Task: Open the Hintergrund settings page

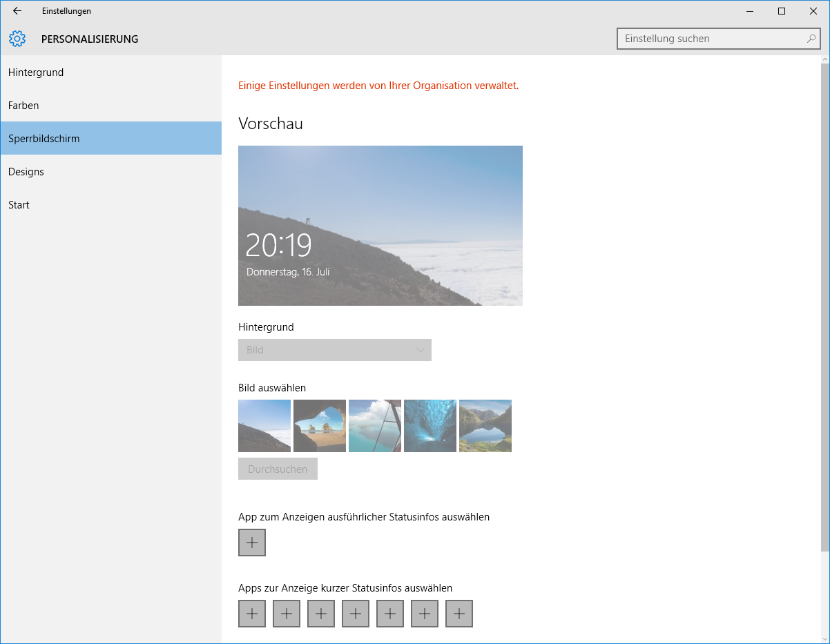Action: click(x=110, y=72)
